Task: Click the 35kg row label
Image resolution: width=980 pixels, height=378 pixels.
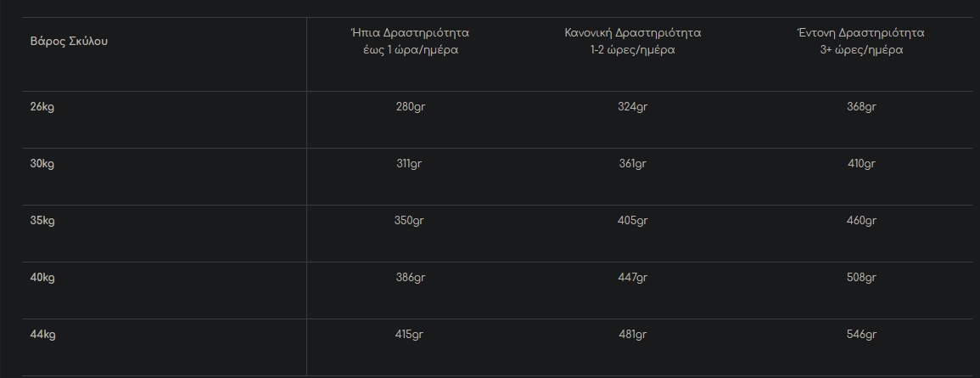Action: coord(42,221)
